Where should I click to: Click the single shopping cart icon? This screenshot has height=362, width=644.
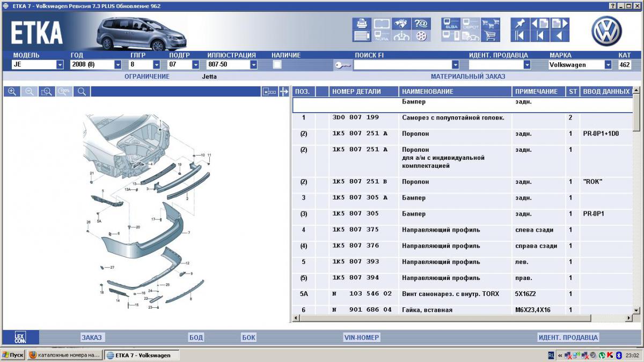pyautogui.click(x=491, y=36)
